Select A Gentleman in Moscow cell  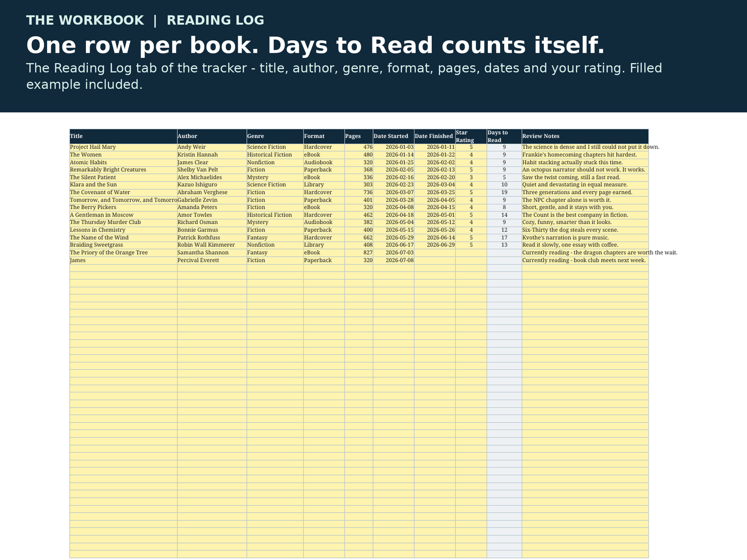(x=123, y=215)
